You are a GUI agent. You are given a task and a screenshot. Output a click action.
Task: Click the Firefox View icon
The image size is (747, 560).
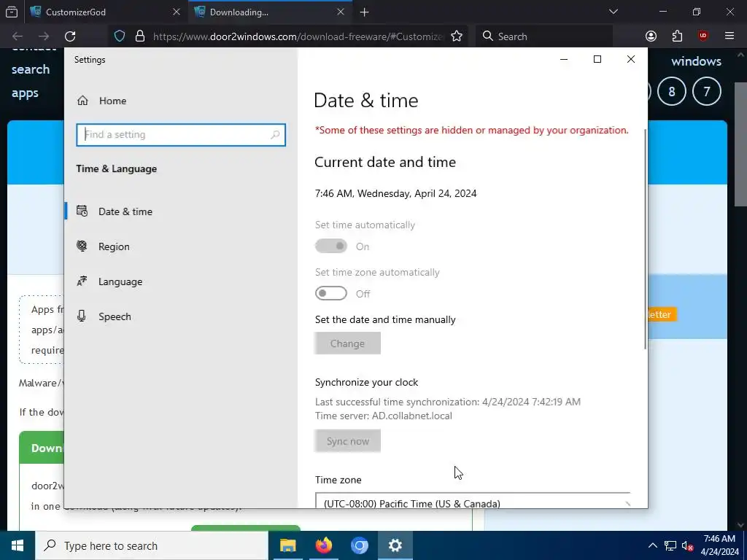(x=12, y=12)
